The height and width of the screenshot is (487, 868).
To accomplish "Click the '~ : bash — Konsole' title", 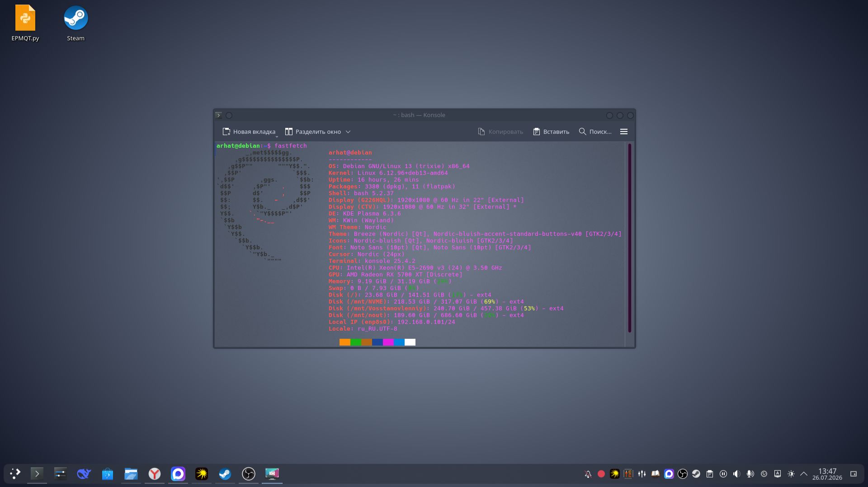I will 419,115.
